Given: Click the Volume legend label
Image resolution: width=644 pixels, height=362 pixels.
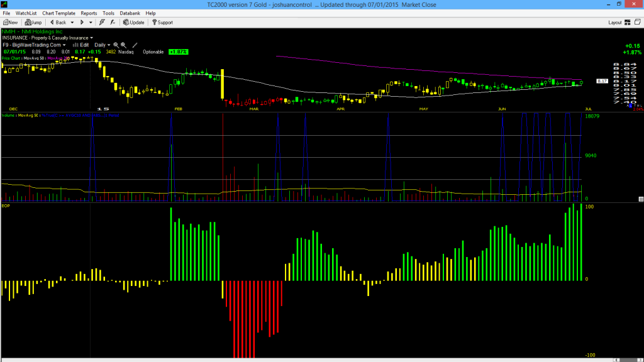Looking at the screenshot, I should coord(8,116).
